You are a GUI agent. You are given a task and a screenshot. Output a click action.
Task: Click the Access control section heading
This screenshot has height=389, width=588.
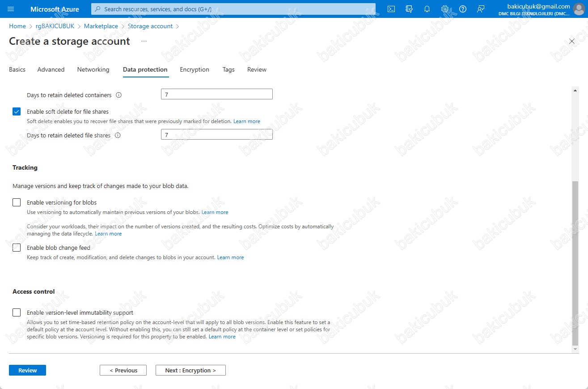34,291
